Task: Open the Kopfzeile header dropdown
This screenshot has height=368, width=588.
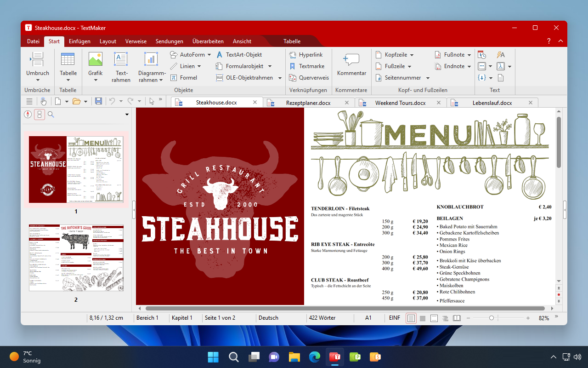Action: tap(412, 55)
